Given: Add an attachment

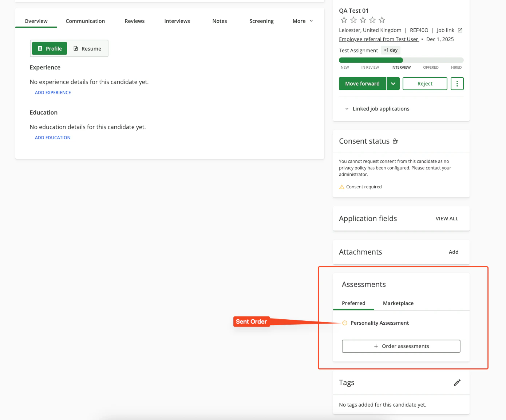Looking at the screenshot, I should [x=454, y=252].
